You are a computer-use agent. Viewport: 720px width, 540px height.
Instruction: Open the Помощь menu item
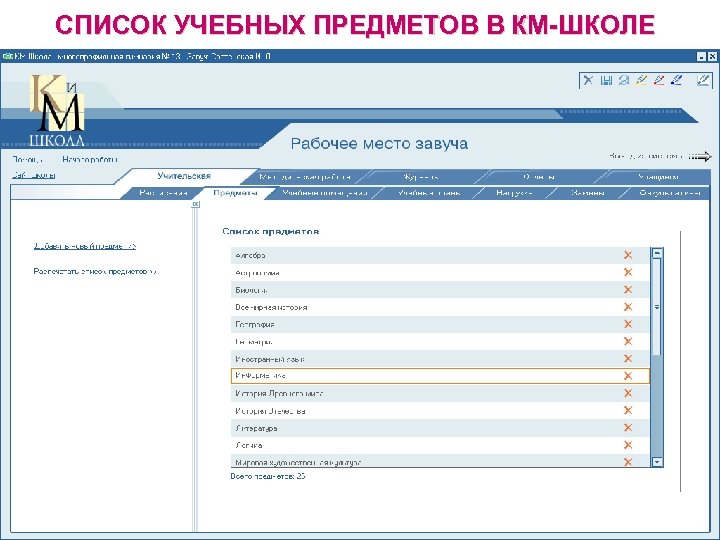click(27, 159)
